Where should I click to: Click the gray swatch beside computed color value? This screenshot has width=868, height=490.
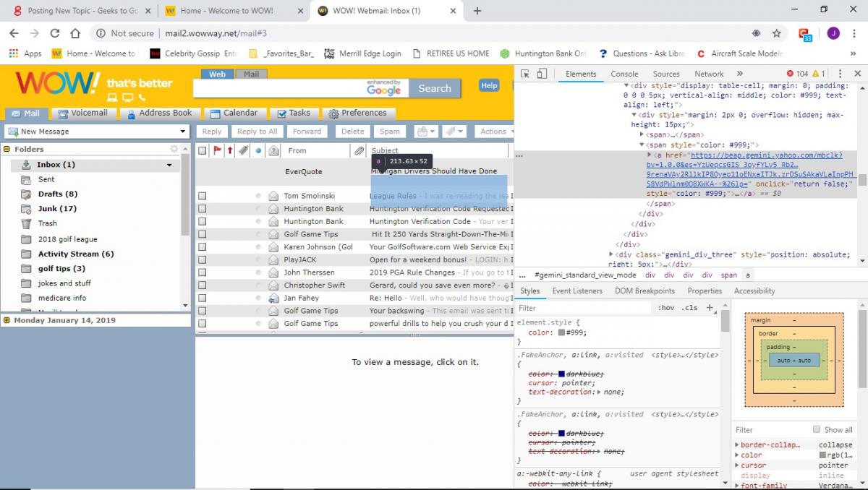(x=822, y=455)
